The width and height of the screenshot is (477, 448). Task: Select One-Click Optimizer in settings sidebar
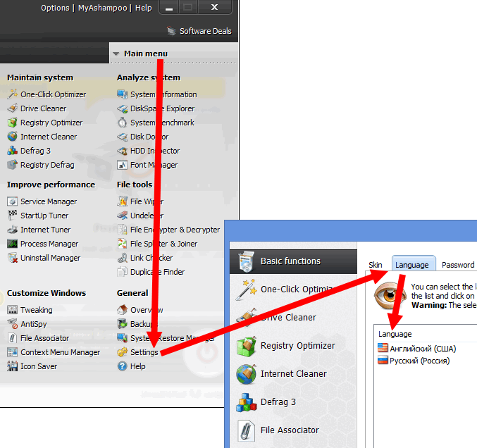(292, 290)
